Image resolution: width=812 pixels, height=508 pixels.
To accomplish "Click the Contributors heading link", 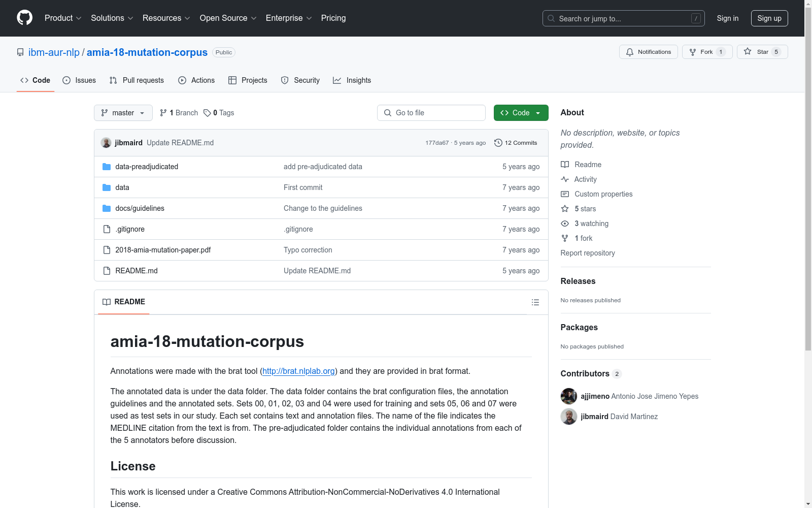I will [x=591, y=373].
